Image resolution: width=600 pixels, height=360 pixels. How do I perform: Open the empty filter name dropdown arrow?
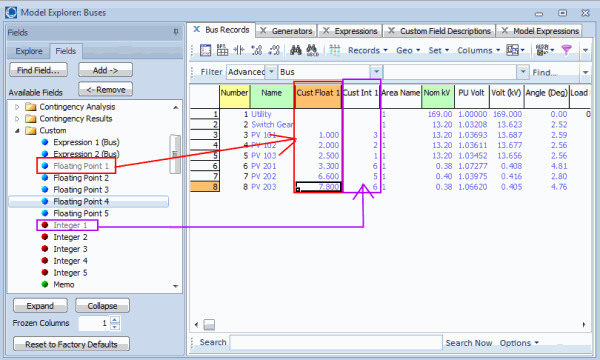tap(523, 72)
